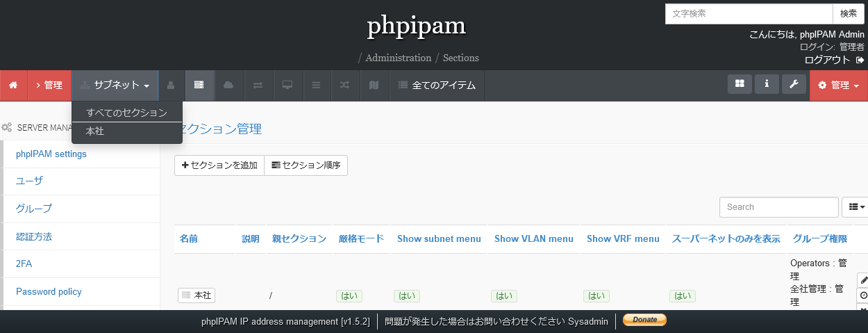Click はい badge under Show VRF menu
The image size is (868, 333).
coord(596,295)
